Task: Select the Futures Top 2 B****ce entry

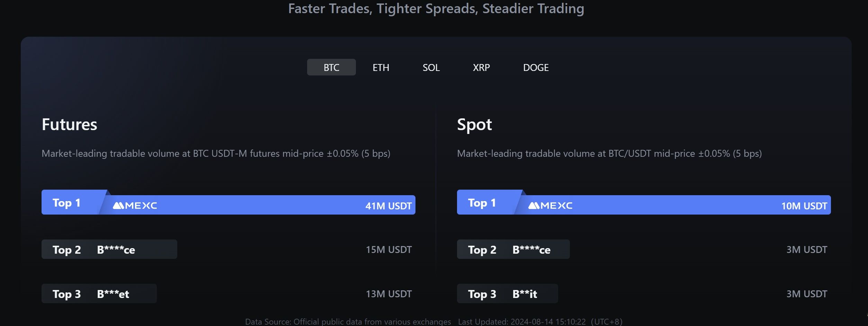Action: 109,250
